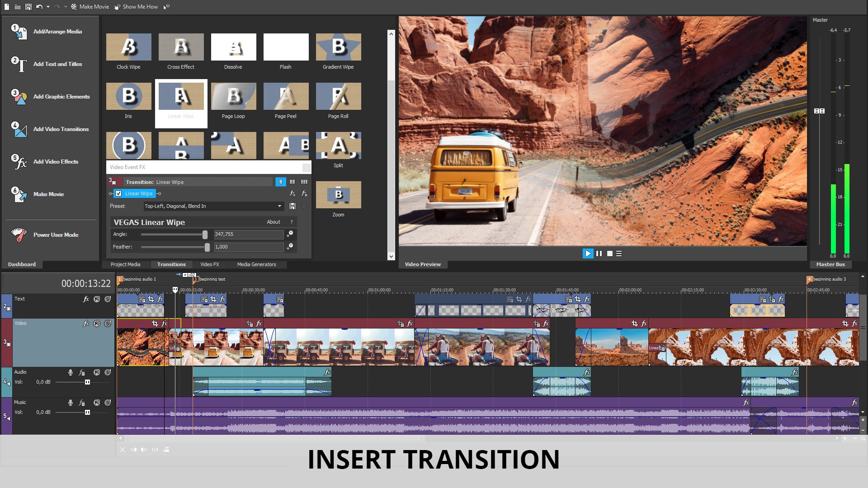Open the Project Media tab
This screenshot has height=488, width=868.
pos(125,264)
